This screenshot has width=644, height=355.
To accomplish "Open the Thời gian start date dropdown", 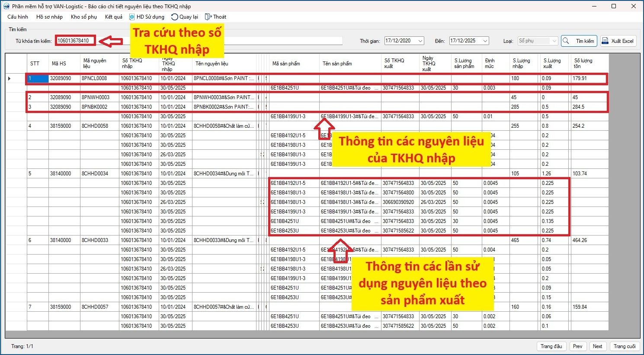I will tap(420, 41).
